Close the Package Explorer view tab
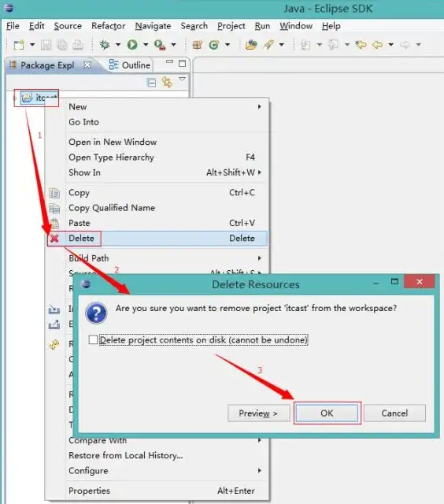Viewport: 444px width, 504px height. 87,65
